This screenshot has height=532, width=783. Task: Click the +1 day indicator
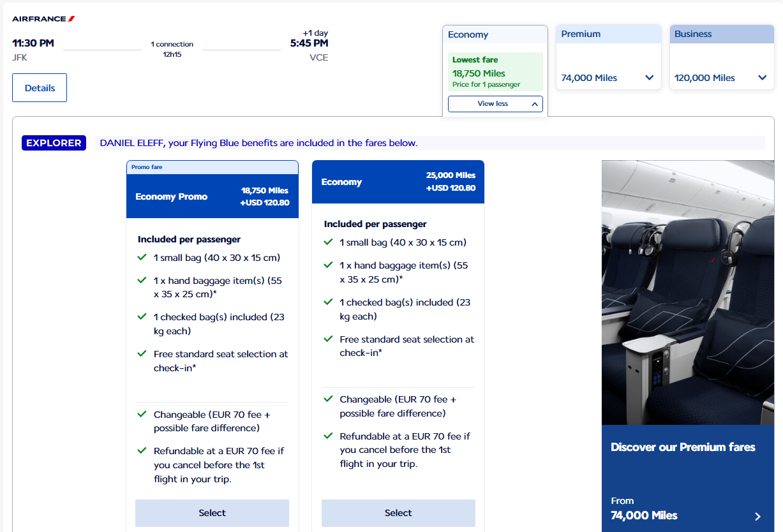[x=315, y=33]
